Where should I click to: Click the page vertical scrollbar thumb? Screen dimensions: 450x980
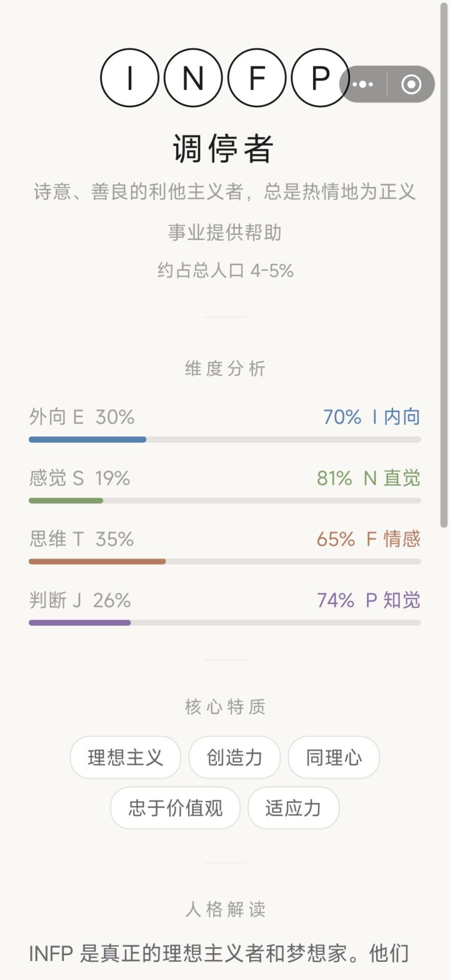(444, 265)
